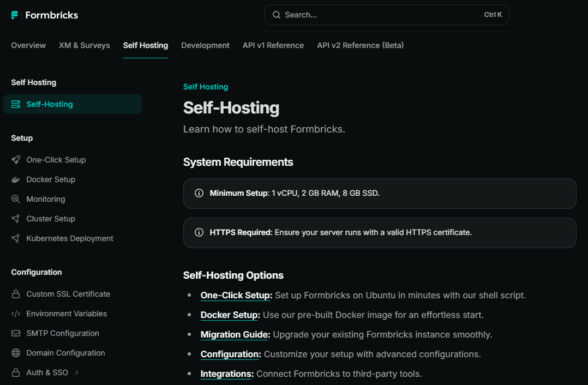Click the Formbricks logo icon
The height and width of the screenshot is (385, 588).
15,15
